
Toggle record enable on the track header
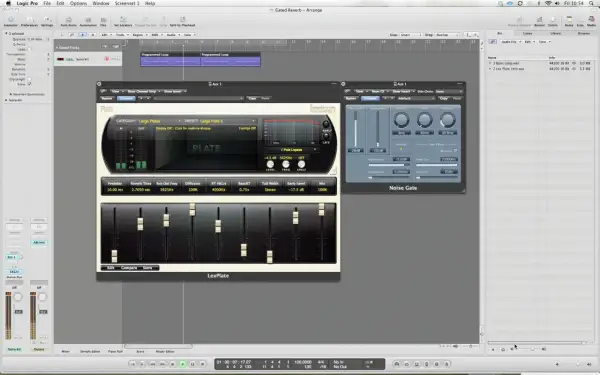tap(106, 59)
